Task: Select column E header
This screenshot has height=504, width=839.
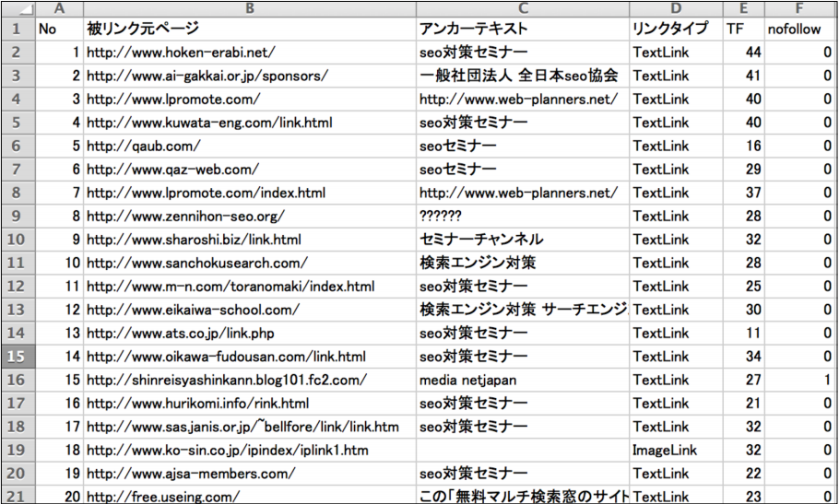Action: tap(744, 8)
